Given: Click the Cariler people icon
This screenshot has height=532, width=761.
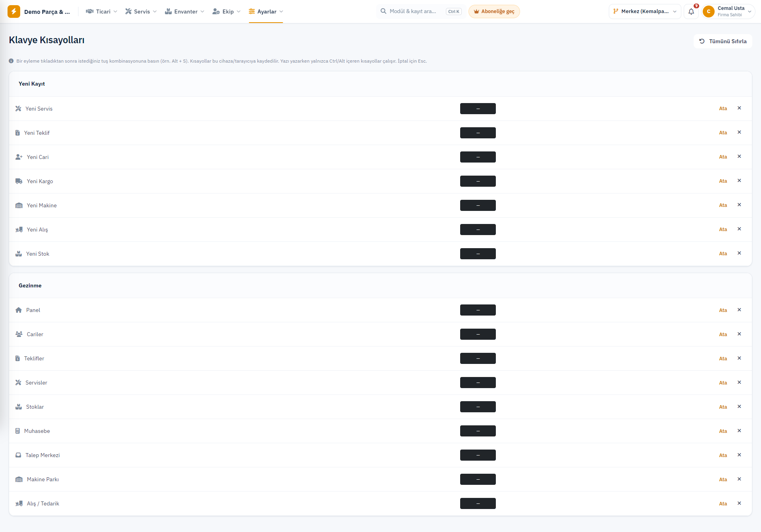Looking at the screenshot, I should click(19, 334).
